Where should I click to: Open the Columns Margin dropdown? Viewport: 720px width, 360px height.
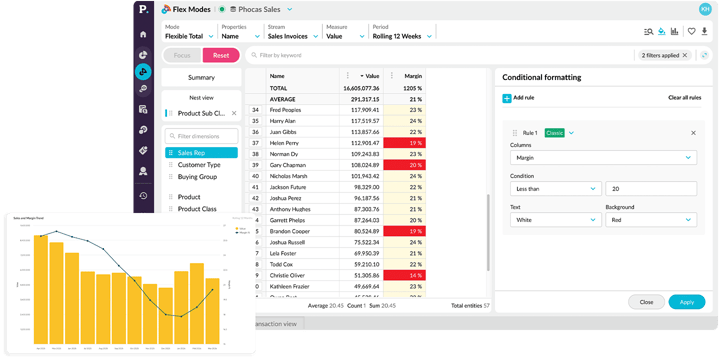click(x=603, y=158)
